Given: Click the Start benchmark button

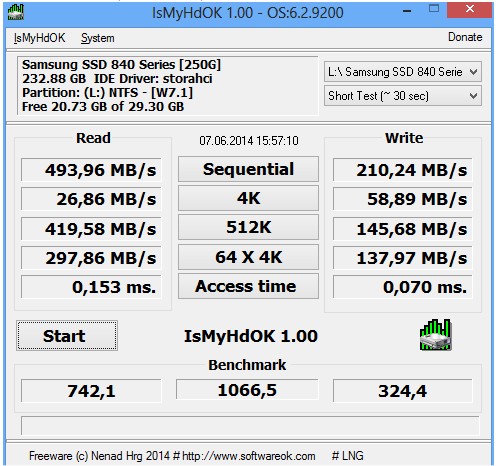Looking at the screenshot, I should coord(67,336).
